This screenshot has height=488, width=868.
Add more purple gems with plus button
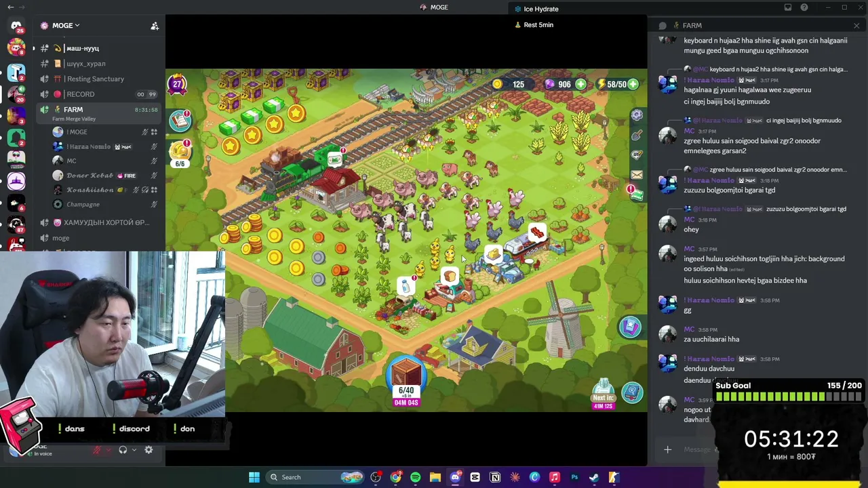581,85
